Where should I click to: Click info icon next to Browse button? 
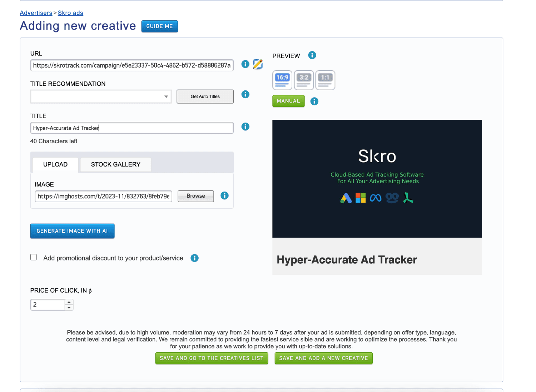pyautogui.click(x=224, y=195)
